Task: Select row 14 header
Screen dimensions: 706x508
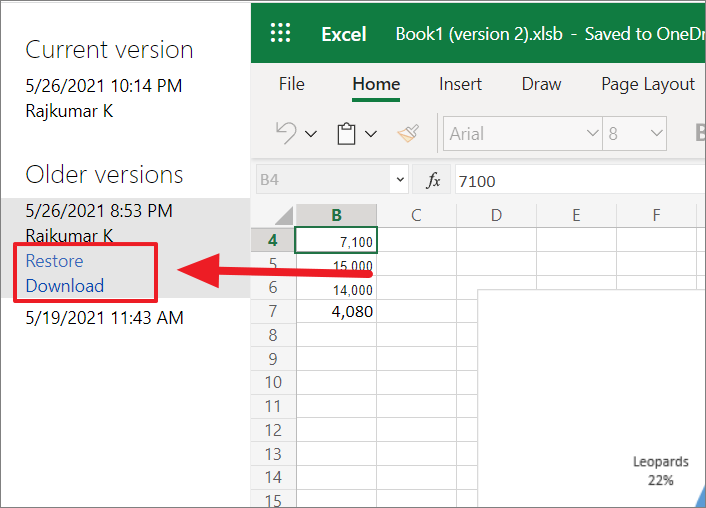Action: pos(273,477)
